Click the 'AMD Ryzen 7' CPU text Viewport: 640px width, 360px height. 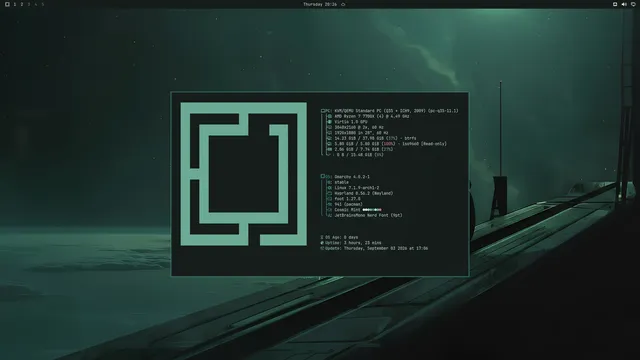point(372,116)
